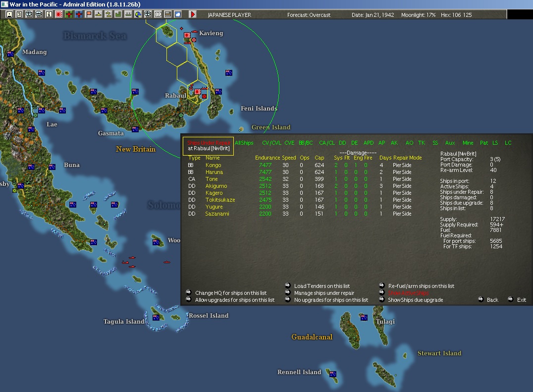Sort list by Name column
Viewport: 533px width, 392px height.
(x=213, y=158)
